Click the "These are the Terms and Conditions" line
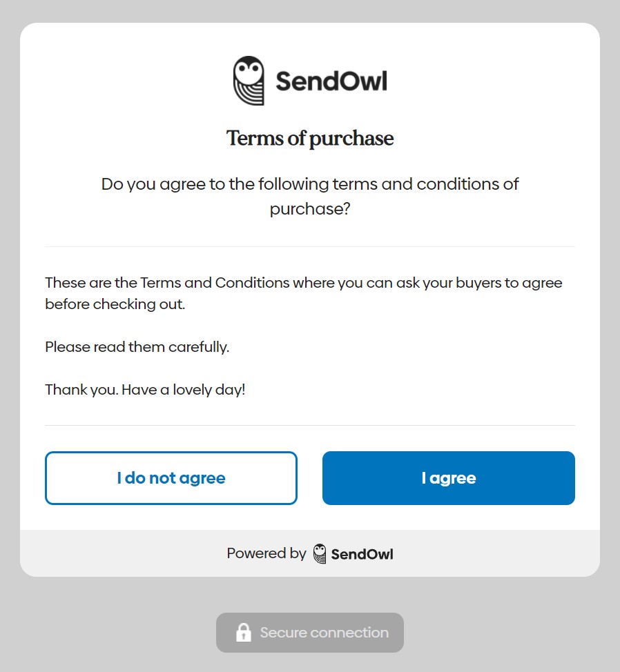This screenshot has width=620, height=672. coord(304,283)
